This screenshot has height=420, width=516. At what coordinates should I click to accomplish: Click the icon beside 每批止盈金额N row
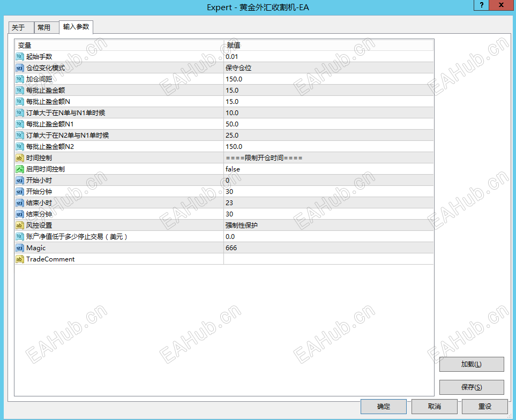[20, 102]
